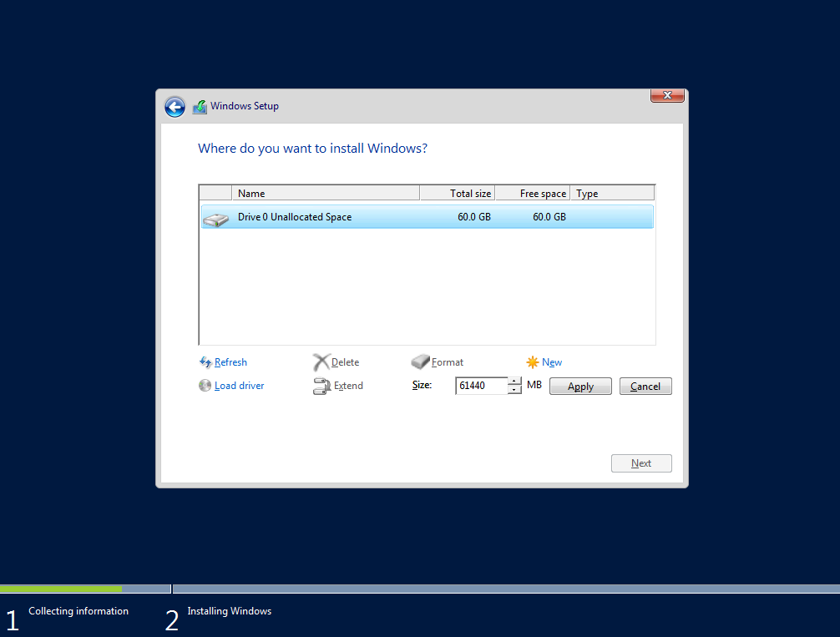Image resolution: width=840 pixels, height=637 pixels.
Task: Click the New partition link
Action: pyautogui.click(x=552, y=362)
